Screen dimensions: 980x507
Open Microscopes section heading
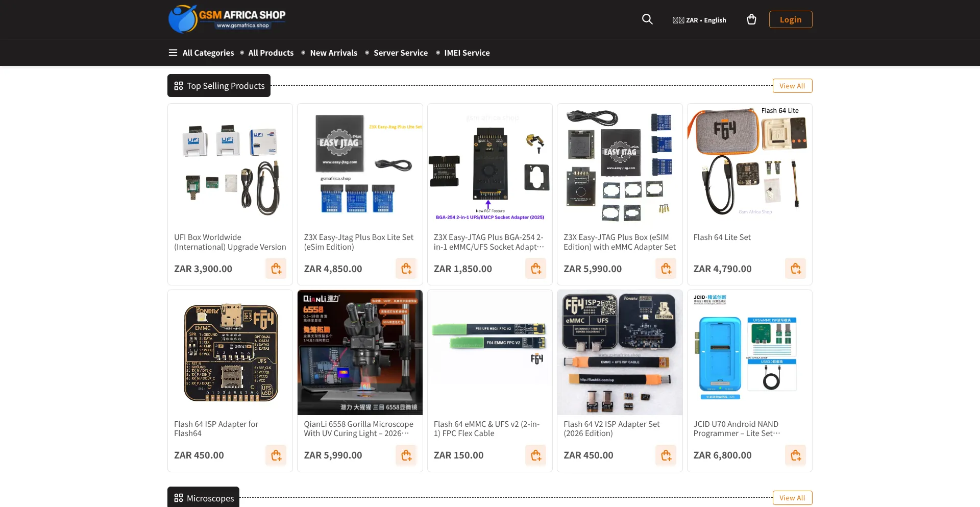[203, 497]
